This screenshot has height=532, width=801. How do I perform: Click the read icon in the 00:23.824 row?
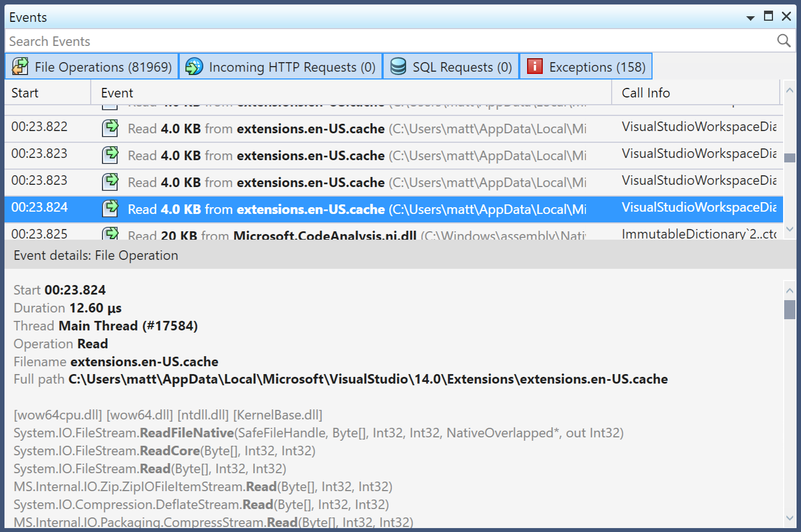(110, 209)
